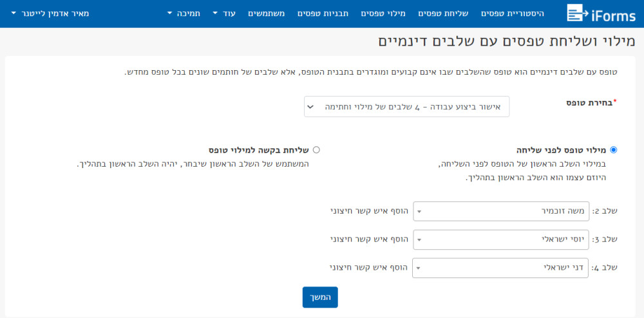644x318 pixels.
Task: Select 'מילוי טופס לפני שליחה' radio option
Action: click(x=614, y=150)
